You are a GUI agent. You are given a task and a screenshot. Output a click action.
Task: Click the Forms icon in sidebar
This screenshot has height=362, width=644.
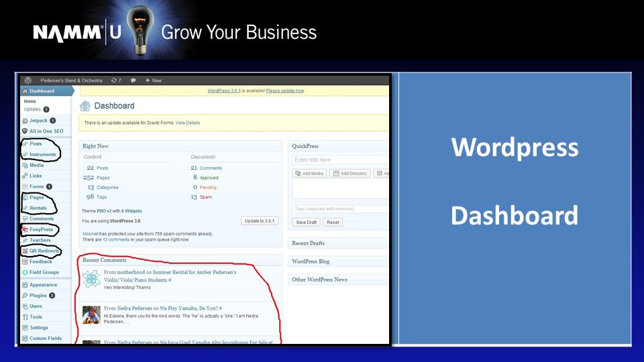(x=25, y=186)
